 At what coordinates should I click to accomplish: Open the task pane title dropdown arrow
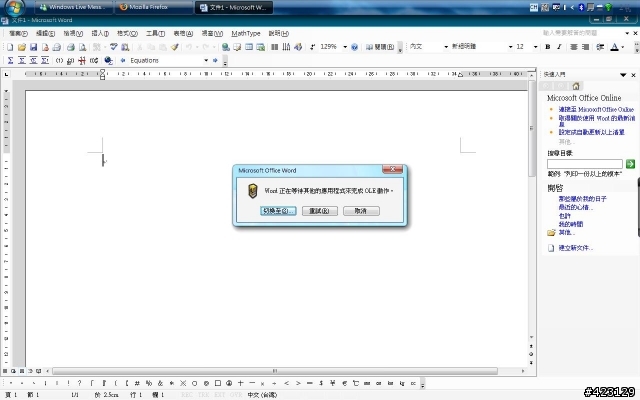[623, 75]
